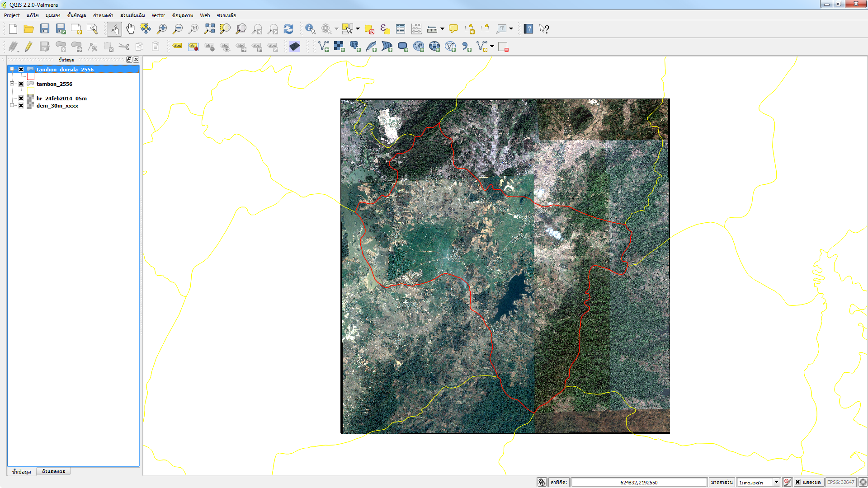Click the New Bookmark icon

(x=470, y=29)
